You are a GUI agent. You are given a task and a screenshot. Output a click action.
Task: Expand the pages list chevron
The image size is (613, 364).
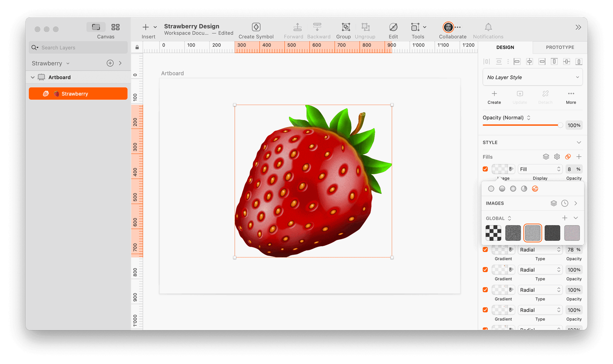[x=120, y=63]
